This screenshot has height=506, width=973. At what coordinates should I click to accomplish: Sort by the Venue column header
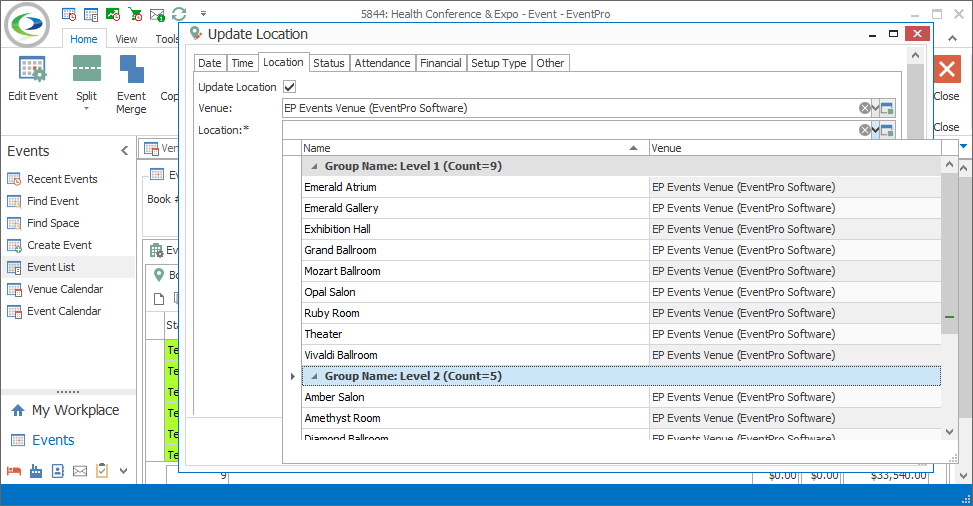(795, 148)
